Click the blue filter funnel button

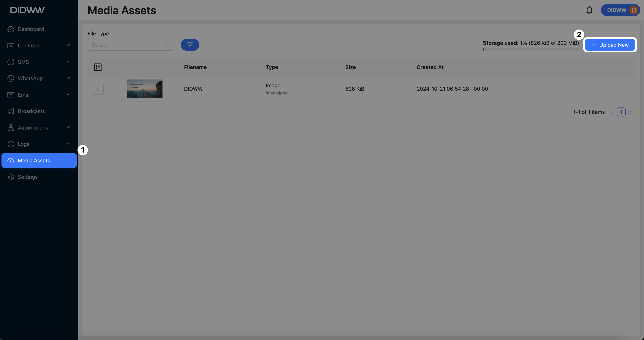(x=190, y=45)
